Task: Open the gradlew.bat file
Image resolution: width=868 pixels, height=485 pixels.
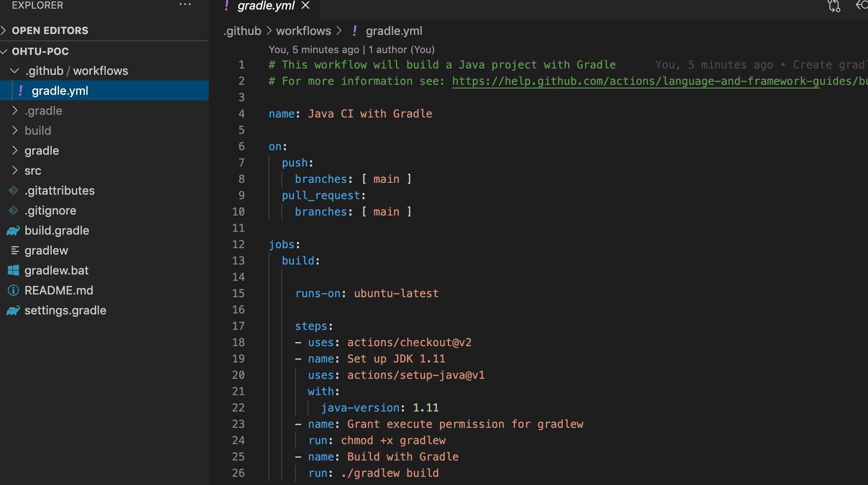Action: [104, 270]
